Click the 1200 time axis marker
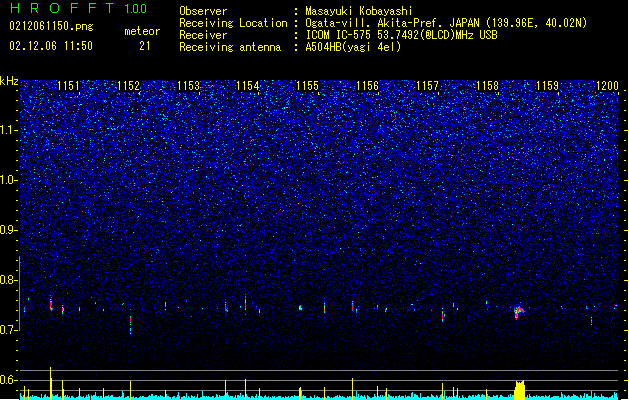The height and width of the screenshot is (400, 629). 607,86
